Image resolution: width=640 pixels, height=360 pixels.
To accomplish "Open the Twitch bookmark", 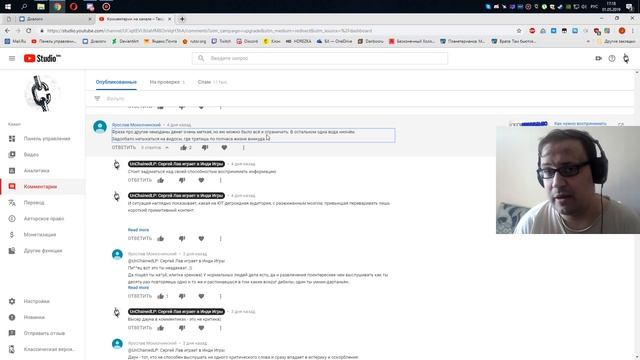I will click(221, 41).
